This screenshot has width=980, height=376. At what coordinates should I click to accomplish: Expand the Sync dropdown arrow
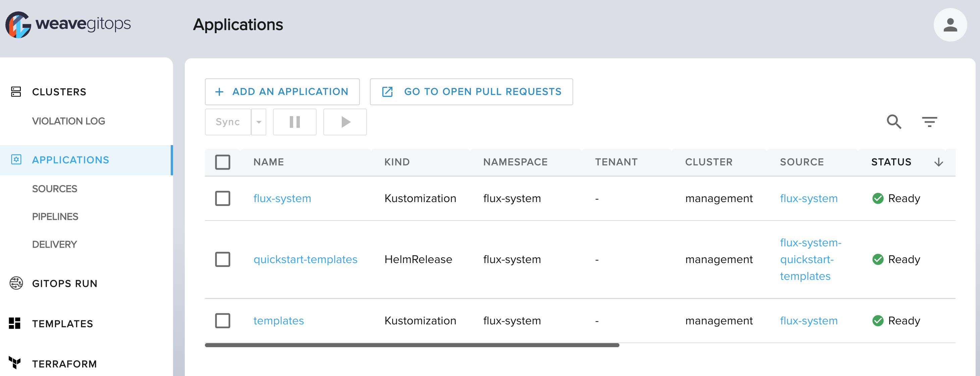pyautogui.click(x=260, y=122)
